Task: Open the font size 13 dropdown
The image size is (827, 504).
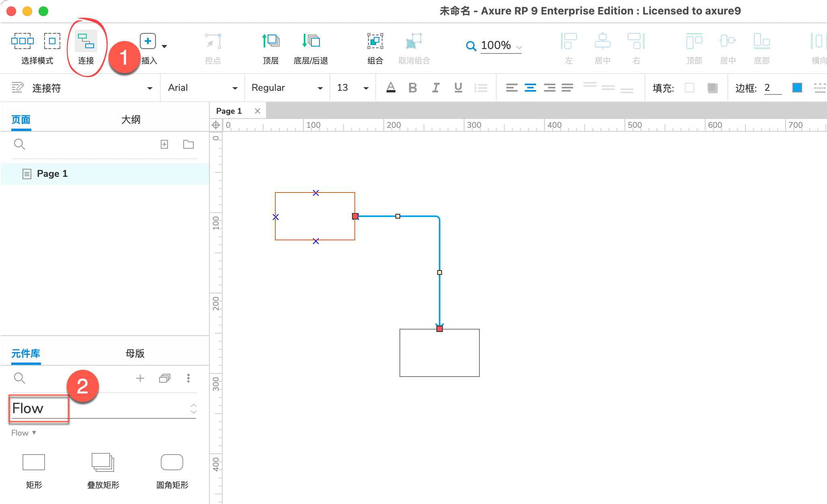Action: point(366,88)
